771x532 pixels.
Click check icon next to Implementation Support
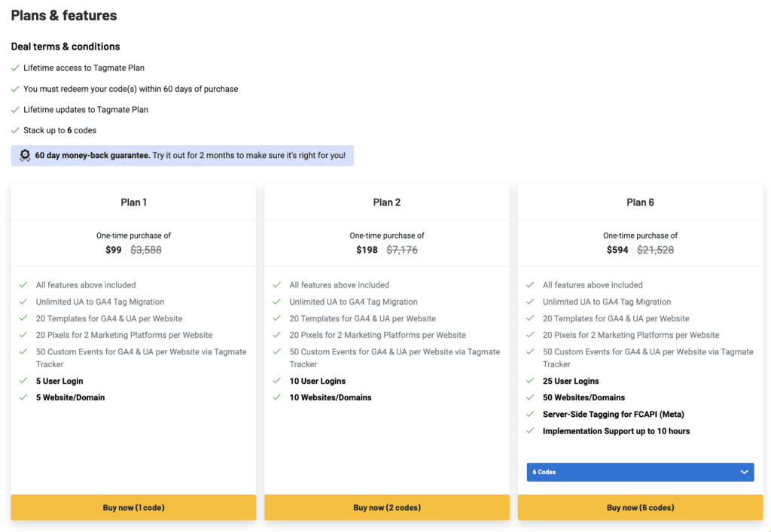coord(530,431)
